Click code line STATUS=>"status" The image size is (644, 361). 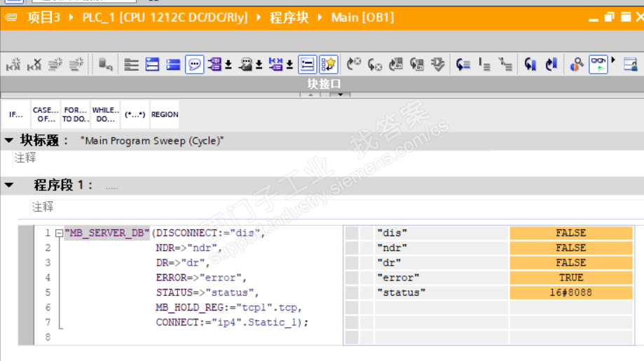pos(207,292)
